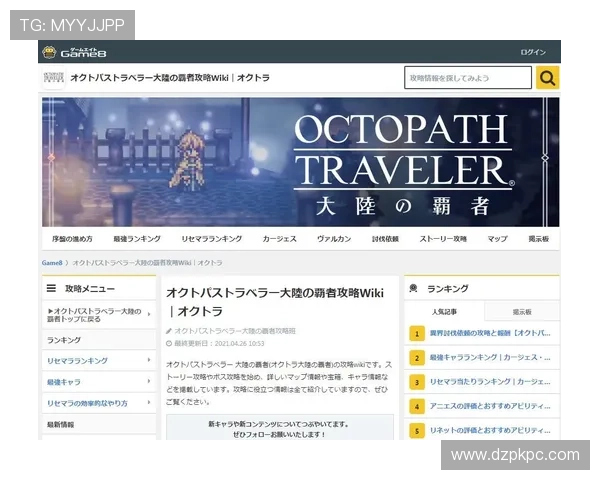The image size is (600, 480).
Task: Click the last updated date 2021.04.26
Action: click(240, 344)
